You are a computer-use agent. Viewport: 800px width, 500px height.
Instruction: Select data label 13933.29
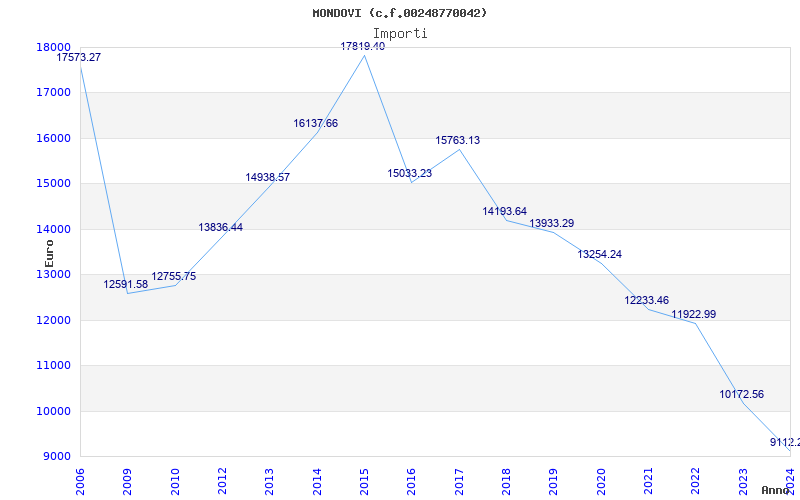(x=552, y=223)
